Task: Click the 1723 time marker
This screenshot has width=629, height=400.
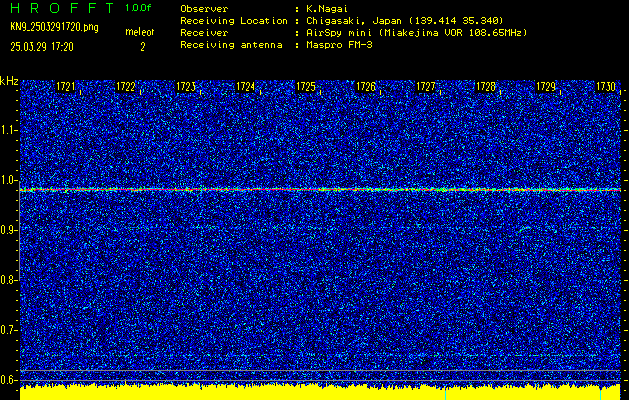Action: click(x=186, y=87)
